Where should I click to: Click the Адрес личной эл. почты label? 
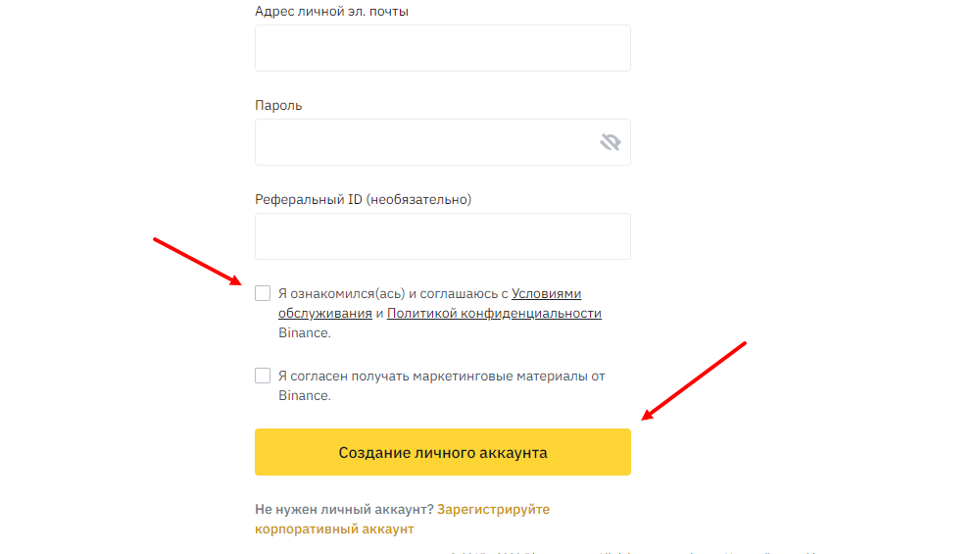331,12
